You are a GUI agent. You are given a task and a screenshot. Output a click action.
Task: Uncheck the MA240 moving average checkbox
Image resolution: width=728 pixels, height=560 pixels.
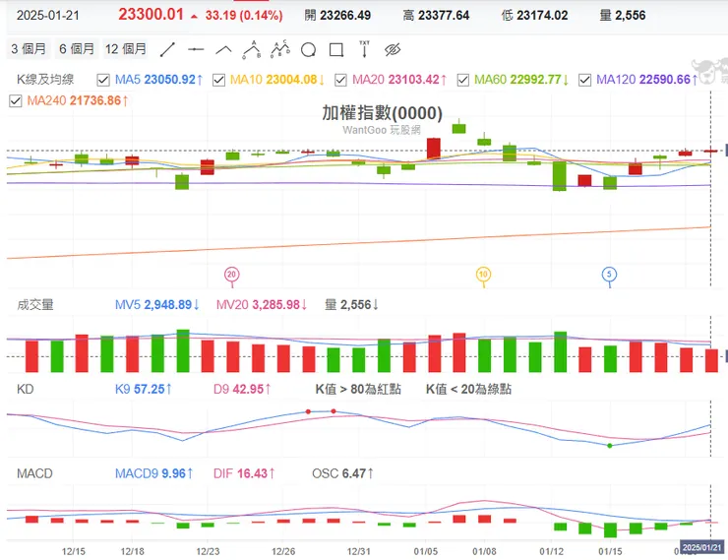point(16,100)
